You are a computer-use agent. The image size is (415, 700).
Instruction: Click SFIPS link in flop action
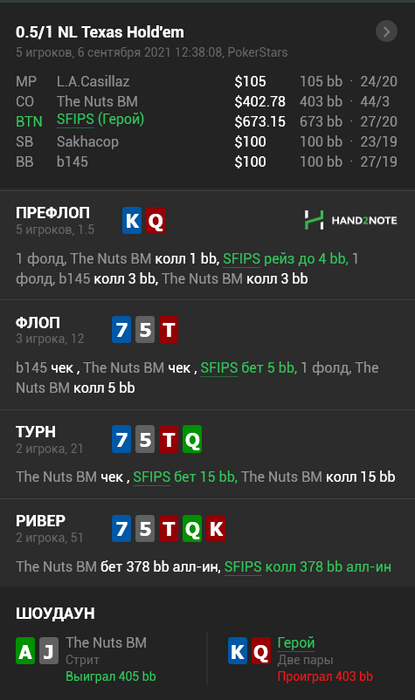[219, 368]
